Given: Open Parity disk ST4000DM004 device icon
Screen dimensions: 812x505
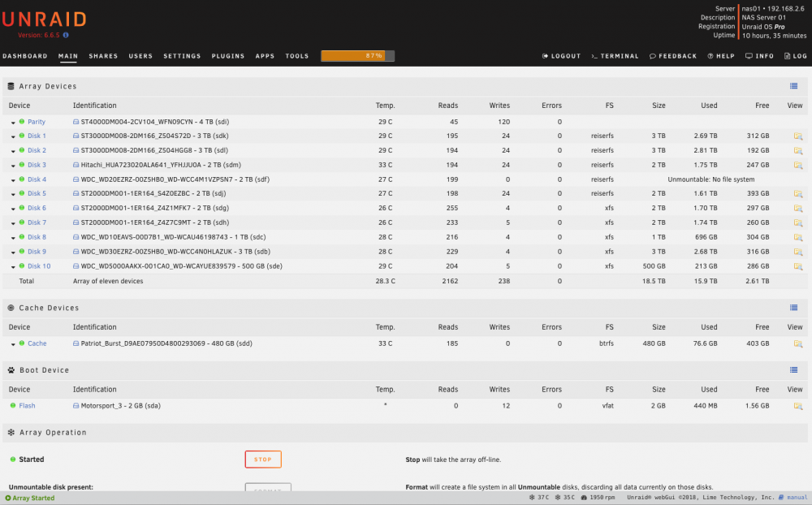Looking at the screenshot, I should (x=76, y=122).
